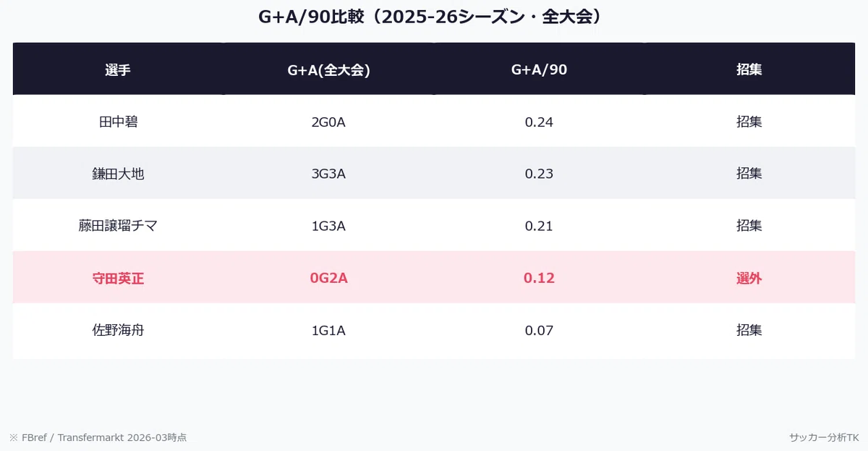Select player name 佐野海舟
Screen dimensions: 868x451
(x=118, y=330)
